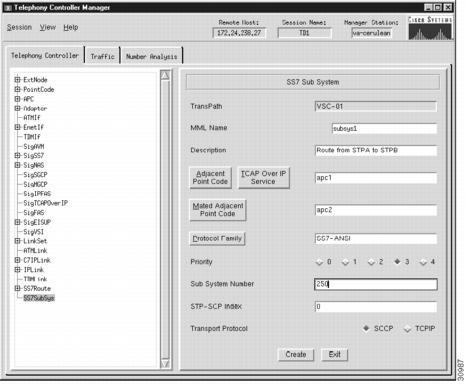The width and height of the screenshot is (466, 385).
Task: Choose TCPIP transport protocol
Action: click(407, 329)
